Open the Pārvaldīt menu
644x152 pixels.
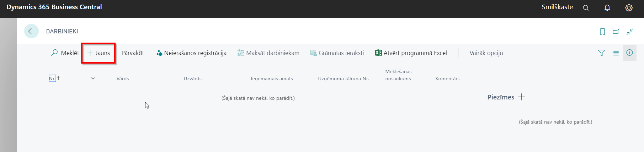point(133,53)
